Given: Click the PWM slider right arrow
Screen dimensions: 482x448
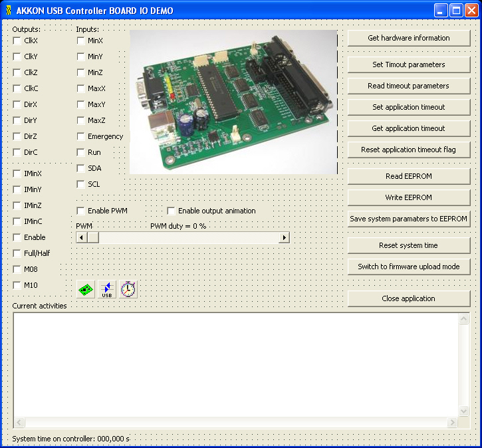Looking at the screenshot, I should (284, 237).
